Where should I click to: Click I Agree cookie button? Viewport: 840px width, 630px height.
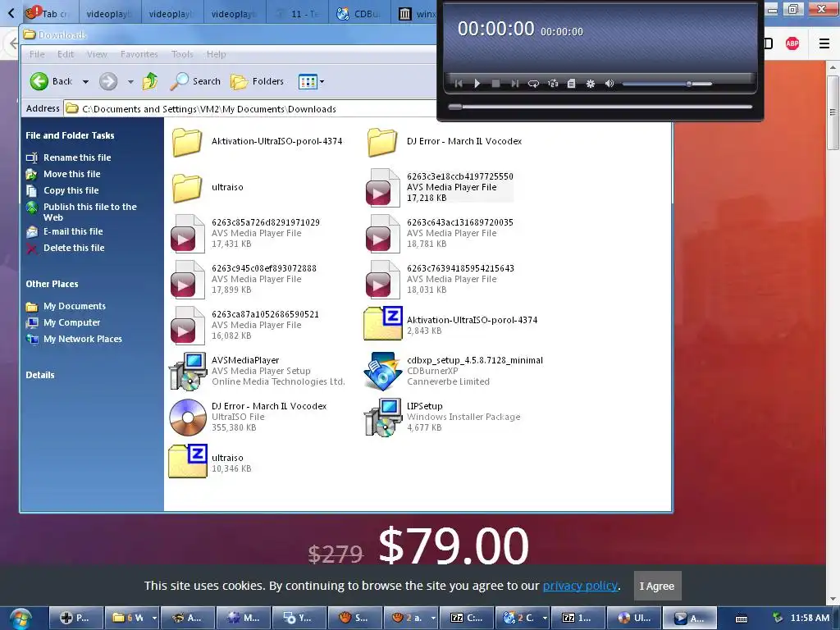[657, 586]
